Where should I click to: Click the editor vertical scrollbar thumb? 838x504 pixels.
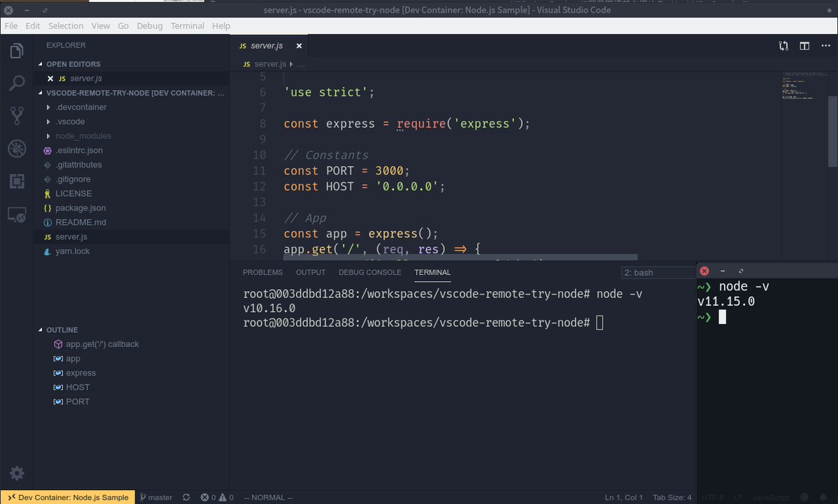click(x=832, y=131)
